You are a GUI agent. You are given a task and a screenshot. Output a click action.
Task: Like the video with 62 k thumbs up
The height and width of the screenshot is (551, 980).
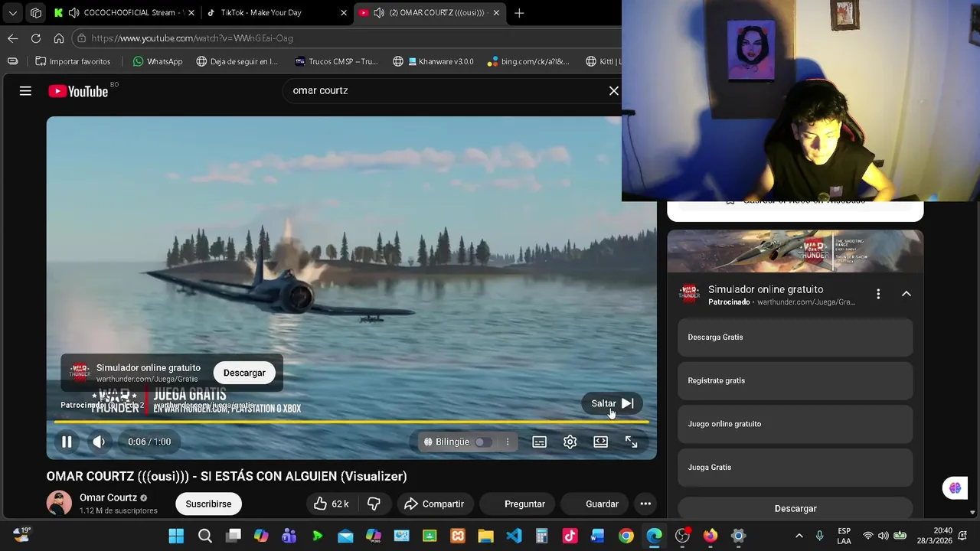click(x=331, y=504)
